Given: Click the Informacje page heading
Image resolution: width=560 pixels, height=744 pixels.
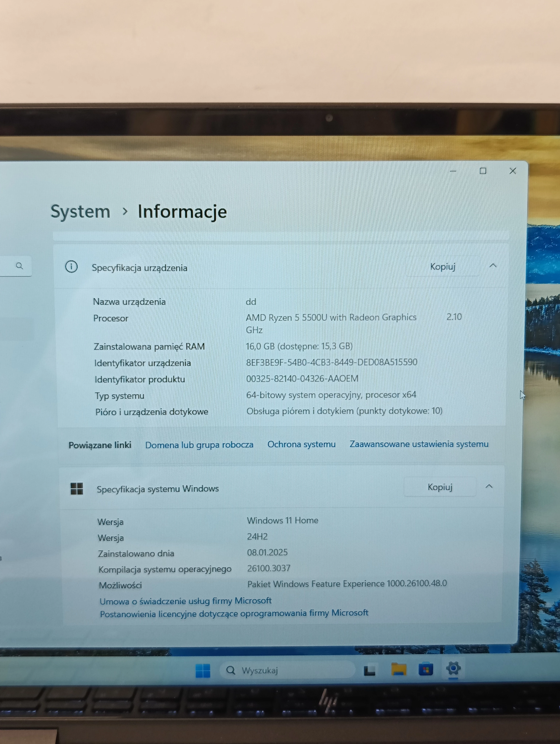Looking at the screenshot, I should 182,212.
